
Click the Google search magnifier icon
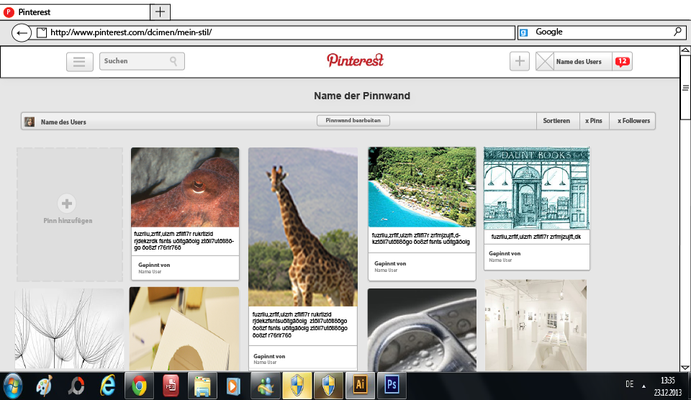point(677,32)
